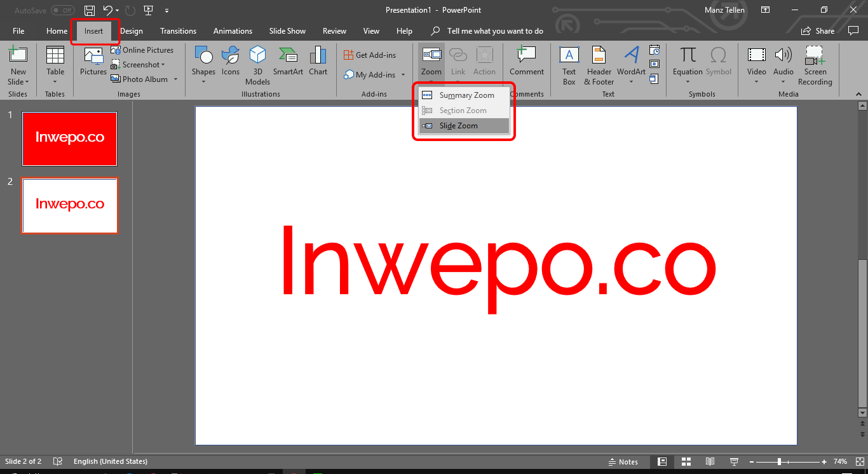Toggle the AutoSave switch
Viewport: 868px width, 474px height.
[x=62, y=10]
